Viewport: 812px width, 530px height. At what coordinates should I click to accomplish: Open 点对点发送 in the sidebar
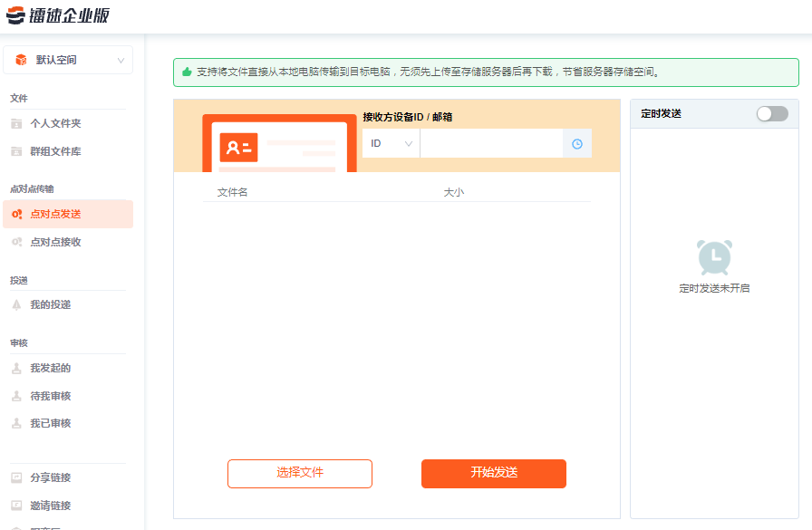(55, 215)
